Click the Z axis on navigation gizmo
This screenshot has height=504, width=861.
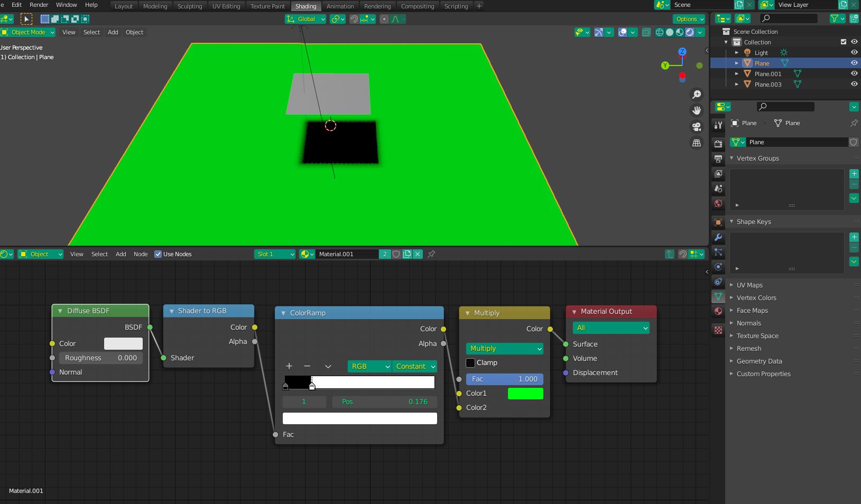(x=682, y=51)
